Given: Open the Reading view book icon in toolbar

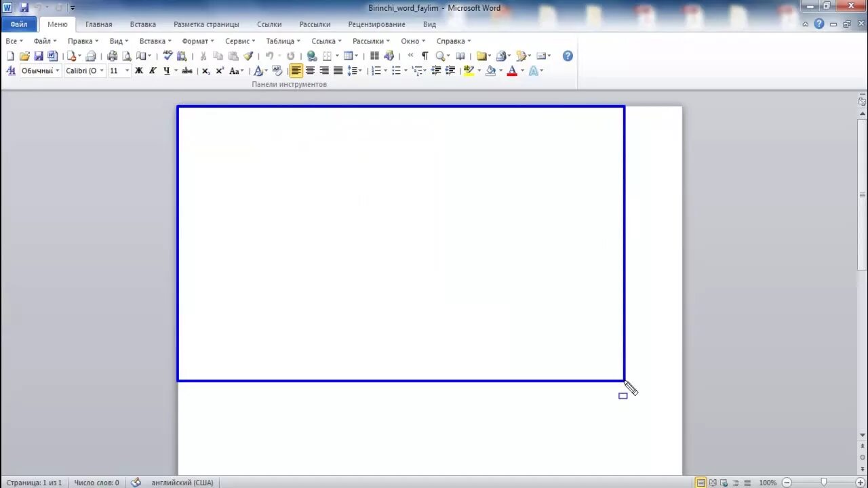Looking at the screenshot, I should click(460, 56).
